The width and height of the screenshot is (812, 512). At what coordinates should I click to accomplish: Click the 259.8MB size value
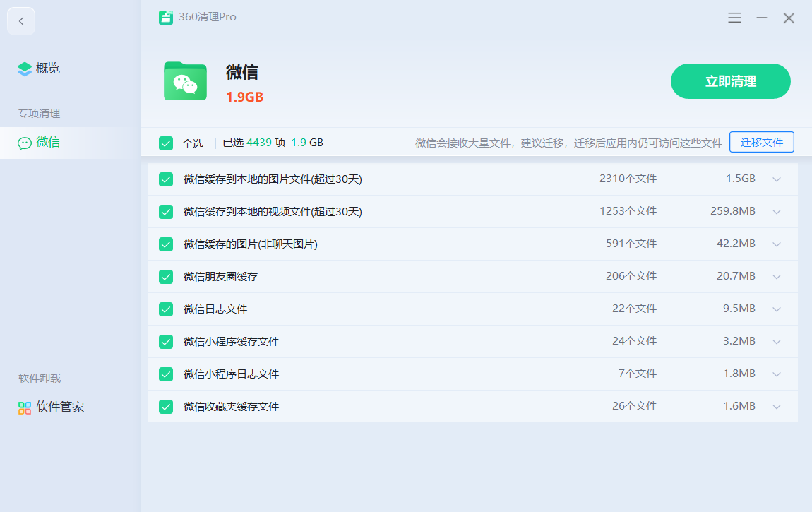[x=733, y=211]
